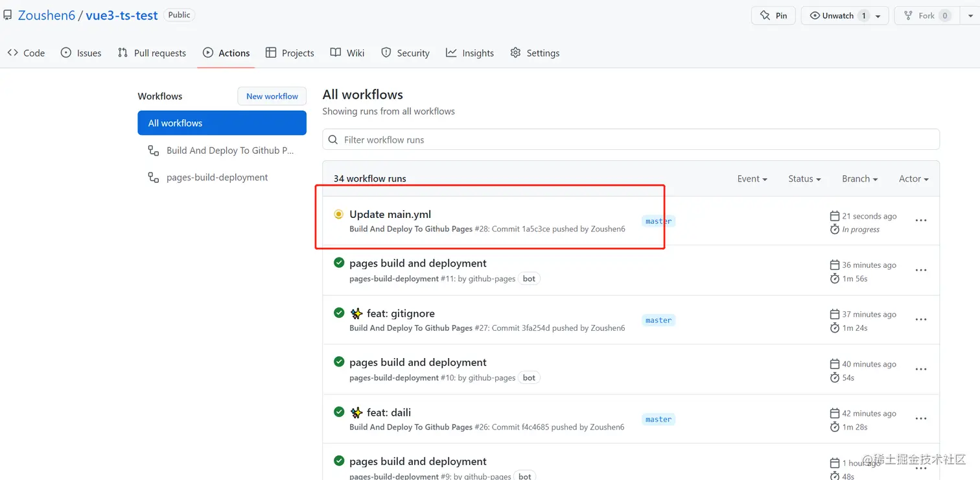980x480 pixels.
Task: Click the stopwatch icon next to 1m 24s
Action: pyautogui.click(x=835, y=328)
